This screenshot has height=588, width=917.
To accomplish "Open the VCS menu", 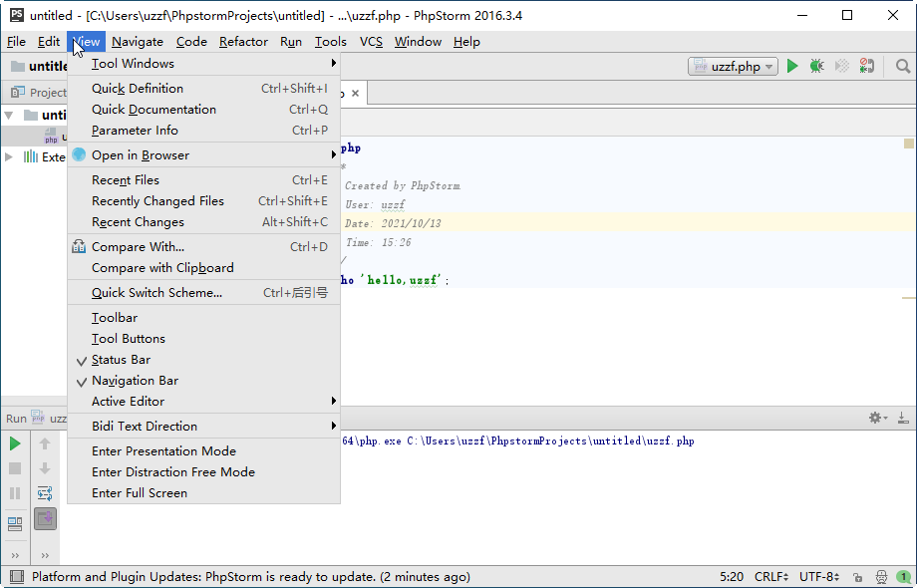I will [x=371, y=42].
